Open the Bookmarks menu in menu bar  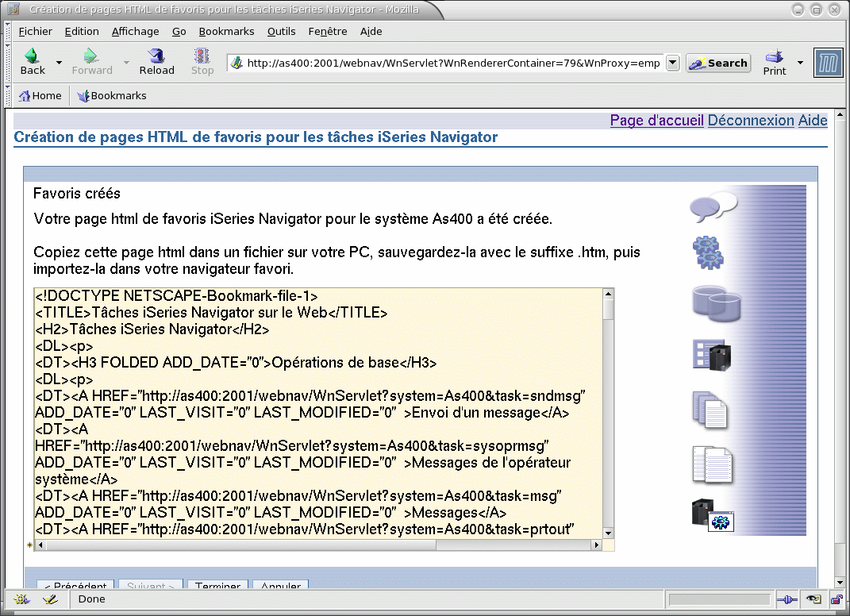click(227, 32)
